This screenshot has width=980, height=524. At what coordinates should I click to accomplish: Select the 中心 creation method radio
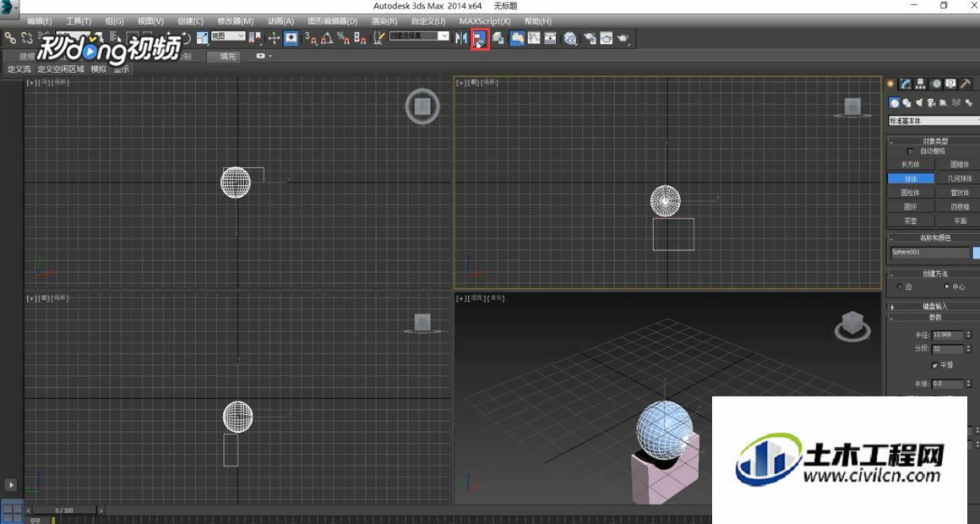point(947,287)
